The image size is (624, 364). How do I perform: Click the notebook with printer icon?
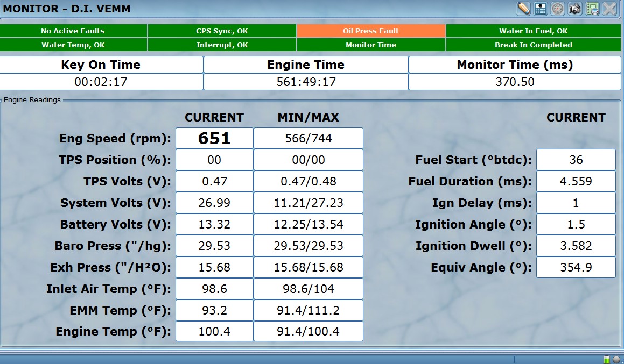(593, 9)
